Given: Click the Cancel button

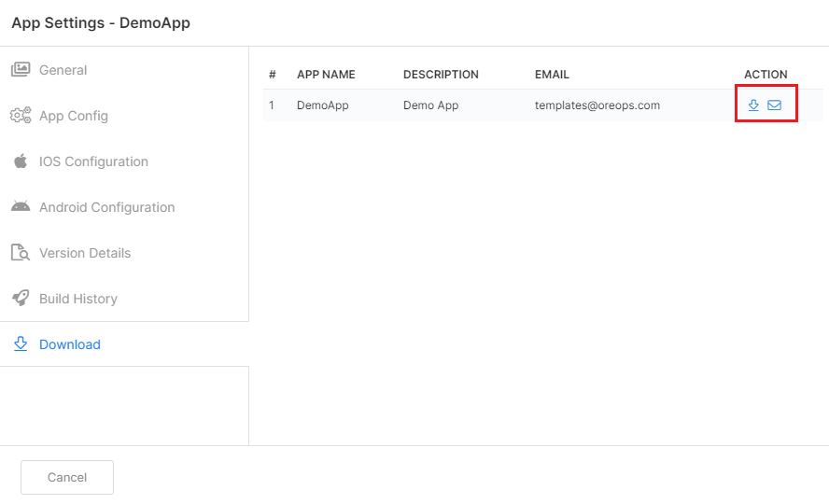Looking at the screenshot, I should (x=67, y=477).
